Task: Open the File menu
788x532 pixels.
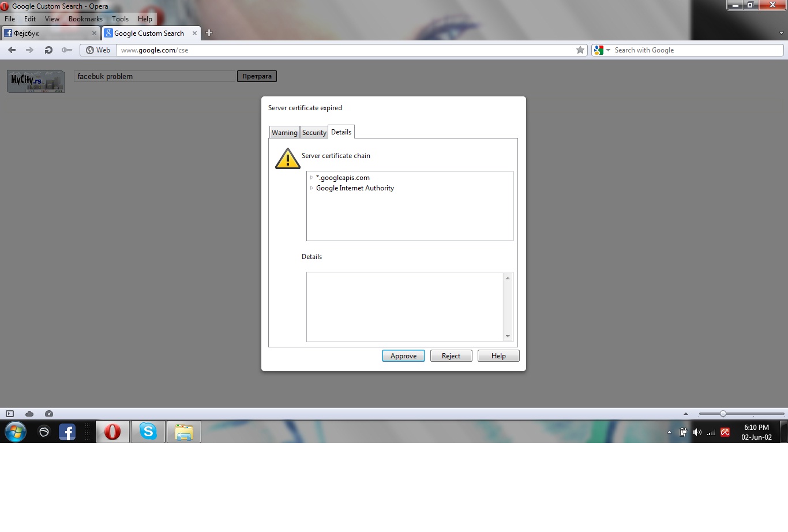Action: coord(10,19)
